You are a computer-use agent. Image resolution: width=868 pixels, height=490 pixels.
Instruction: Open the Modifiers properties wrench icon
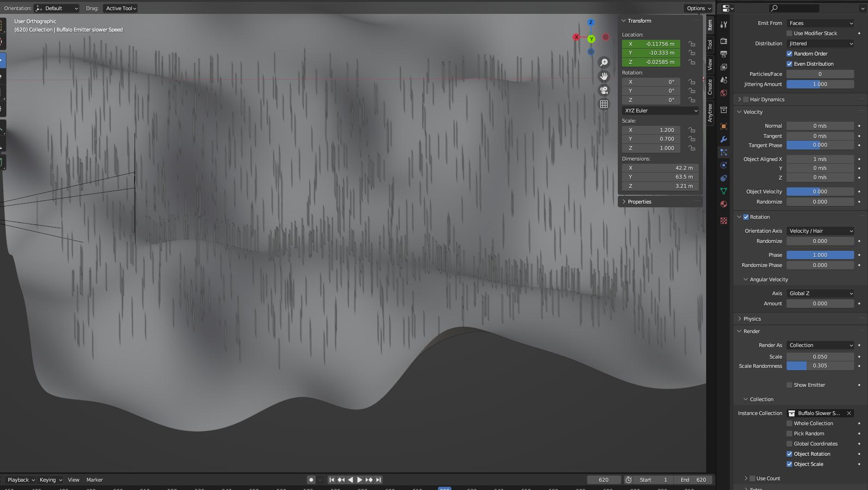click(x=724, y=139)
